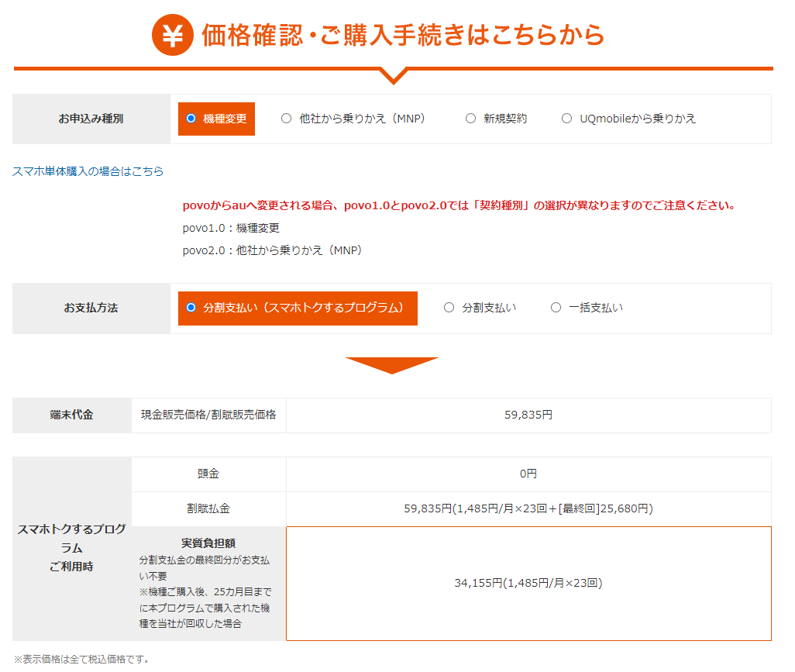Select 分割支払い（スマホトクするプログラム） payment
This screenshot has height=672, width=795.
click(x=191, y=308)
